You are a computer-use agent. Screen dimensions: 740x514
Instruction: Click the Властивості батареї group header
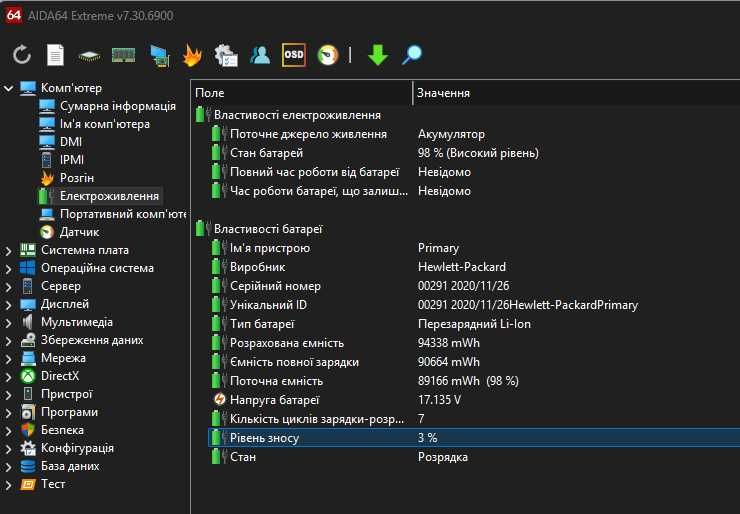(x=268, y=229)
